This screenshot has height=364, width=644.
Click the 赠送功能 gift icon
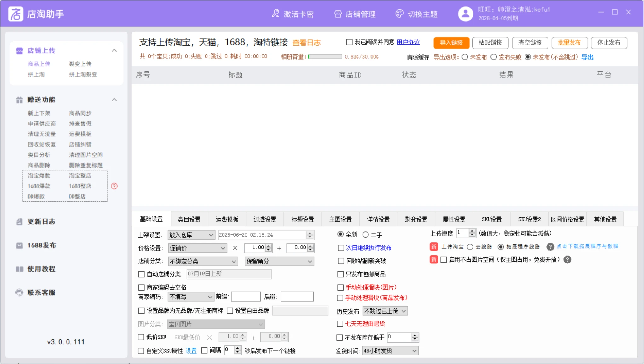click(x=20, y=100)
